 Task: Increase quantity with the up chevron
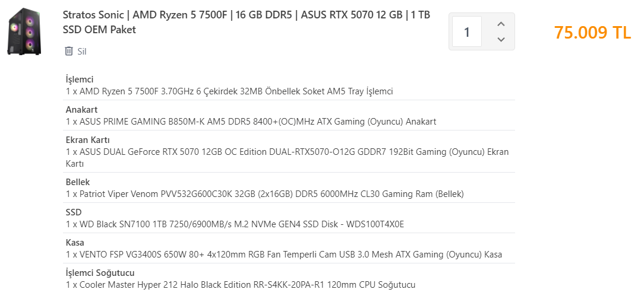(500, 24)
